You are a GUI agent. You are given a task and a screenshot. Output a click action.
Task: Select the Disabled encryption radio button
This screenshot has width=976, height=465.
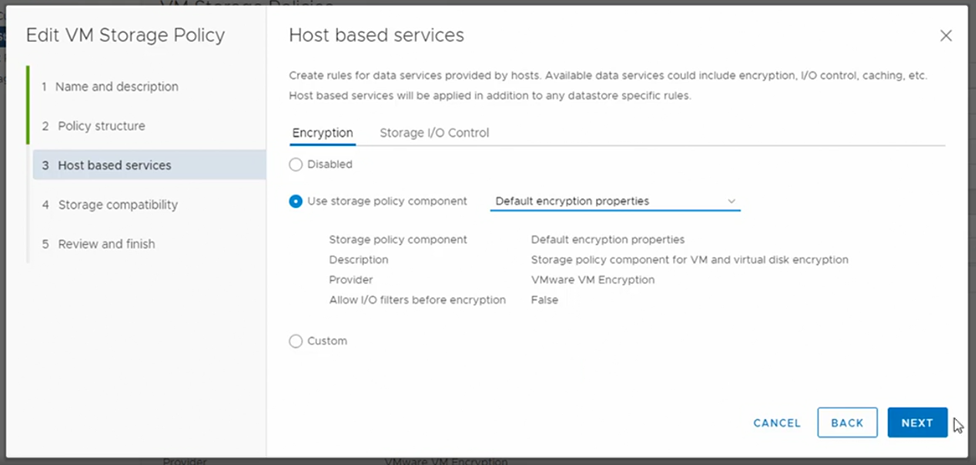[296, 165]
